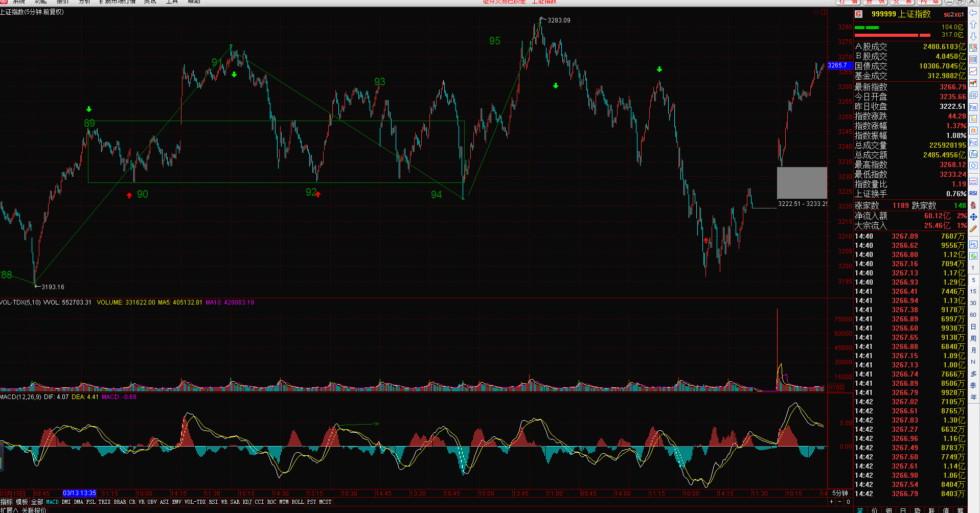Screen dimensions: 980x513
Task: Click the page-up arrow icon
Action: [973, 25]
